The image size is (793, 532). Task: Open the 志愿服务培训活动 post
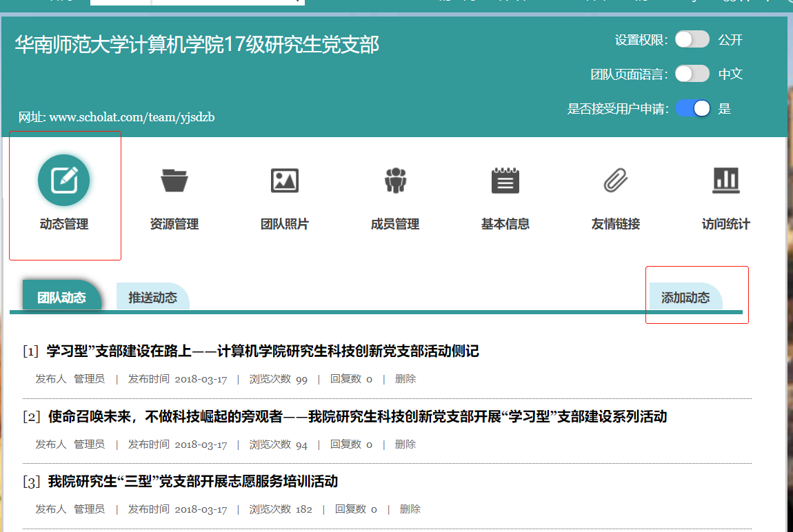193,482
